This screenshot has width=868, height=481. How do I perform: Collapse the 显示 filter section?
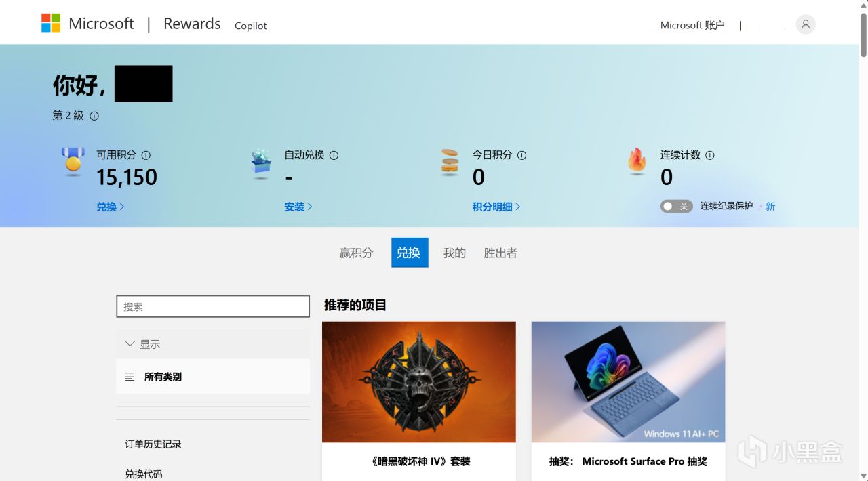pos(213,344)
